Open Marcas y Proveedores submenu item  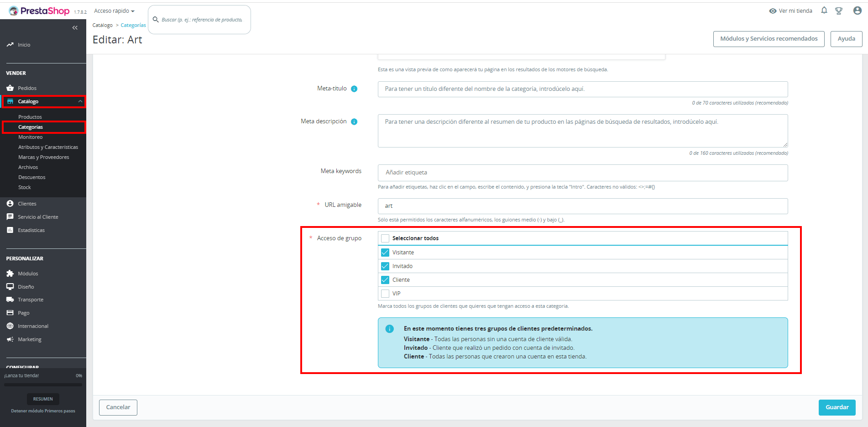44,157
